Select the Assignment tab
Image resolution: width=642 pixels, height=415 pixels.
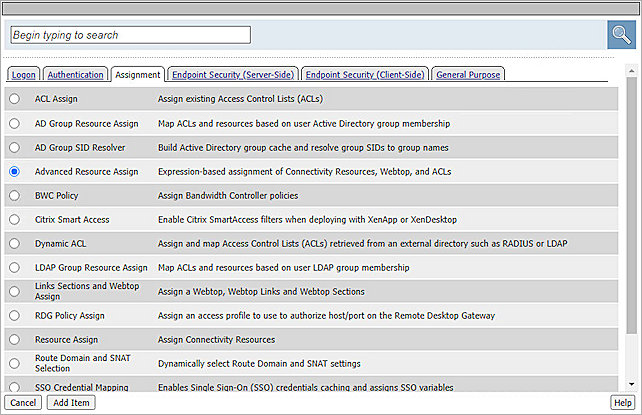[x=138, y=75]
